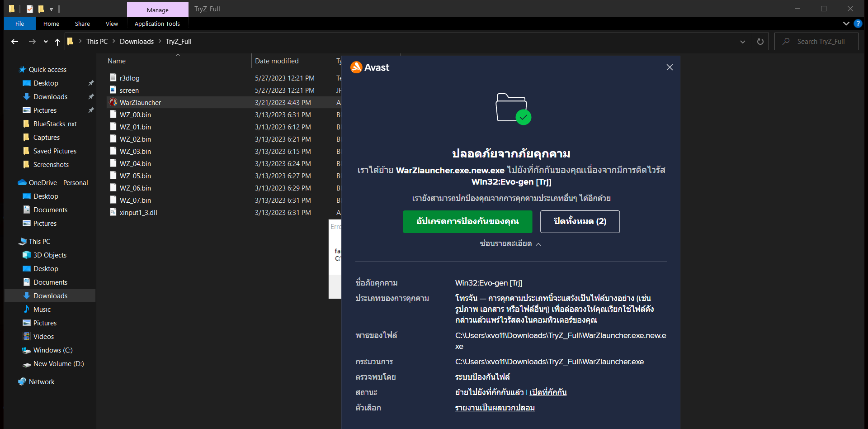The height and width of the screenshot is (429, 868).
Task: Open the Captures folder
Action: (x=46, y=138)
